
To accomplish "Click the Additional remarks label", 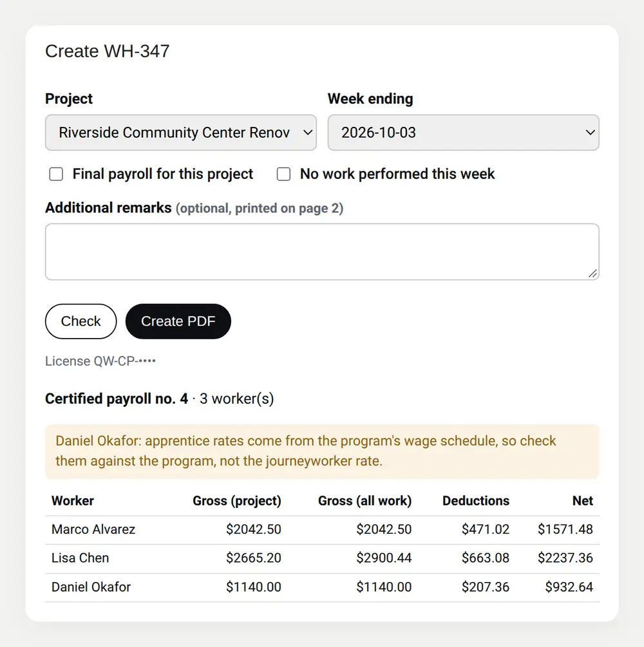I will coord(108,207).
